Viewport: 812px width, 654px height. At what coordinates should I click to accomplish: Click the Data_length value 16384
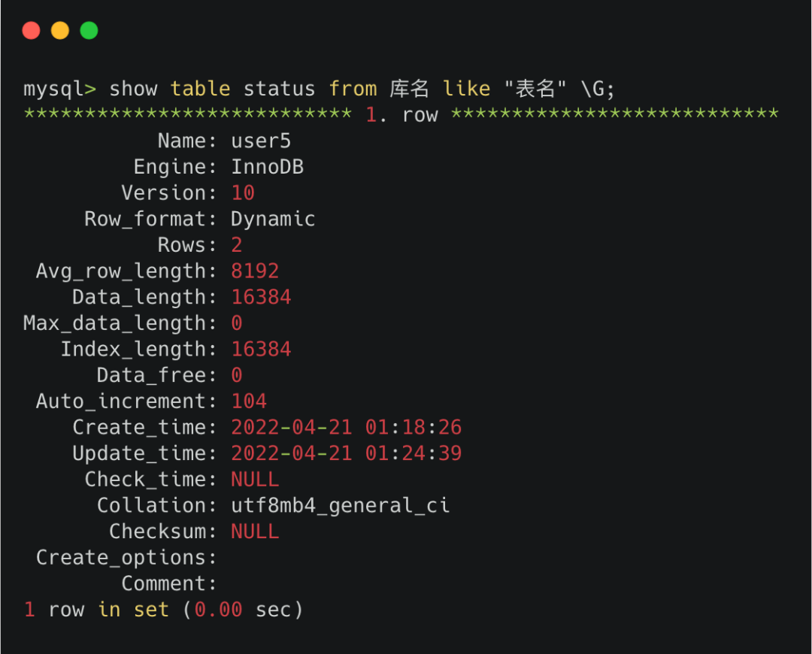261,298
